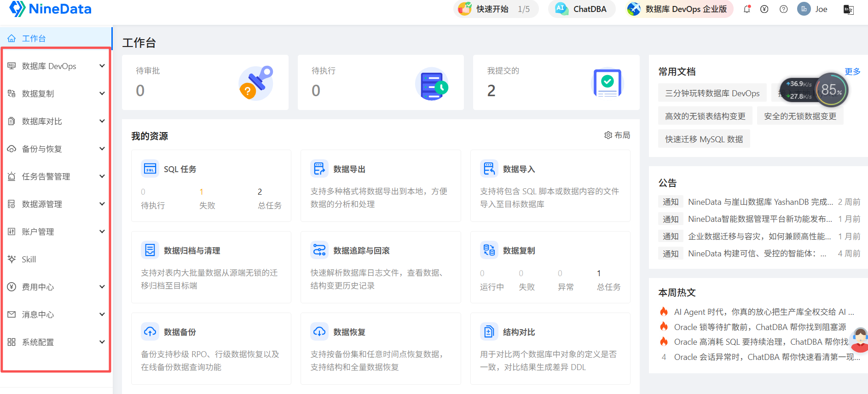The width and height of the screenshot is (868, 394).
Task: Open the NineData智能数据管理平台新功能发布 announcement
Action: coord(760,219)
